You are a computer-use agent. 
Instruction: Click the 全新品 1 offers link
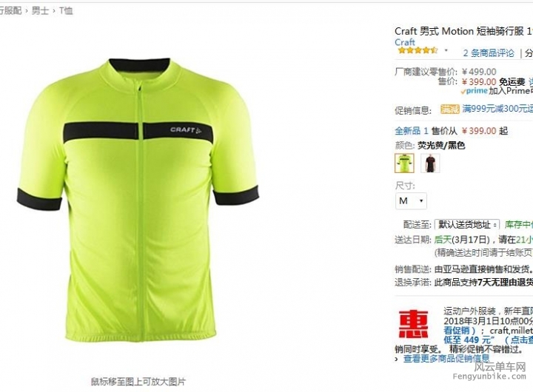412,131
